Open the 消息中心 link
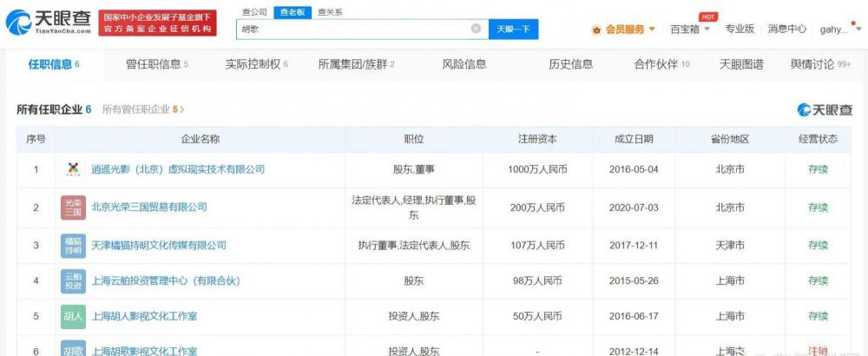 coord(787,30)
